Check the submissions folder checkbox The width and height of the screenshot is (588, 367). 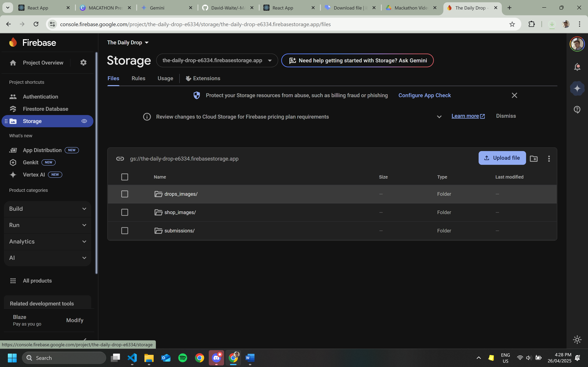pos(125,231)
